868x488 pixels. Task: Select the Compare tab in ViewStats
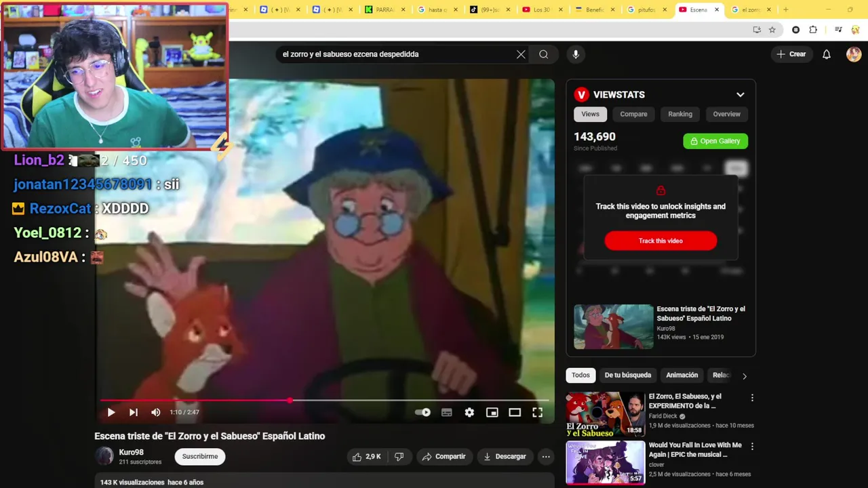point(633,114)
